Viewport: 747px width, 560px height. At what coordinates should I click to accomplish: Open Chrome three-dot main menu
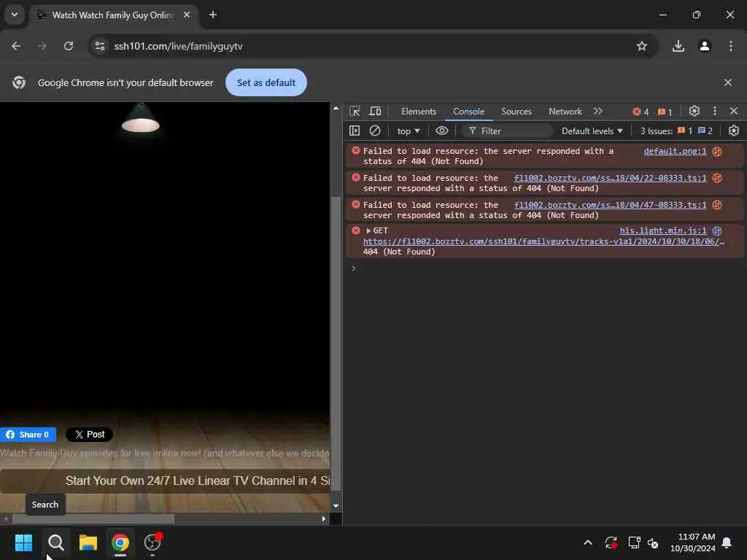(731, 46)
